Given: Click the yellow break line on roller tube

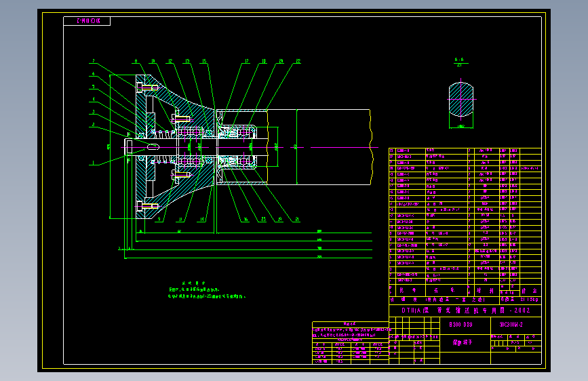Looking at the screenshot, I should 371,147.
